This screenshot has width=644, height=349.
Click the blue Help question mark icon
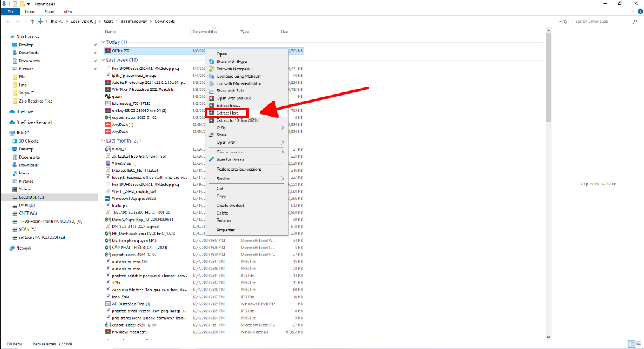click(638, 11)
